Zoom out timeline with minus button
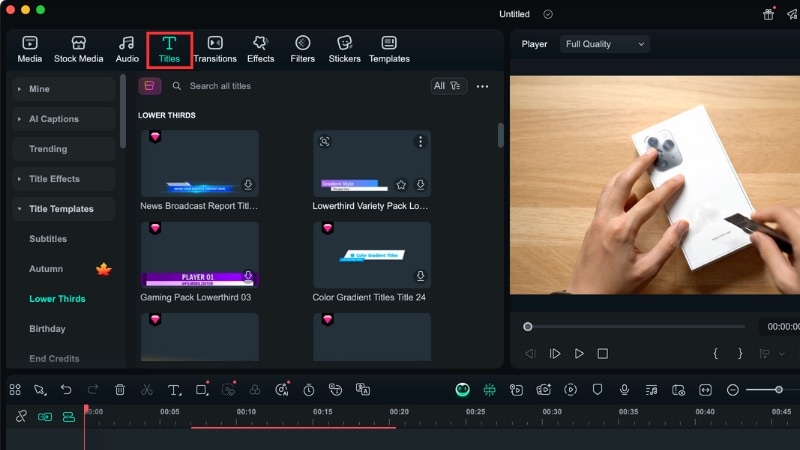The image size is (800, 450). click(733, 390)
